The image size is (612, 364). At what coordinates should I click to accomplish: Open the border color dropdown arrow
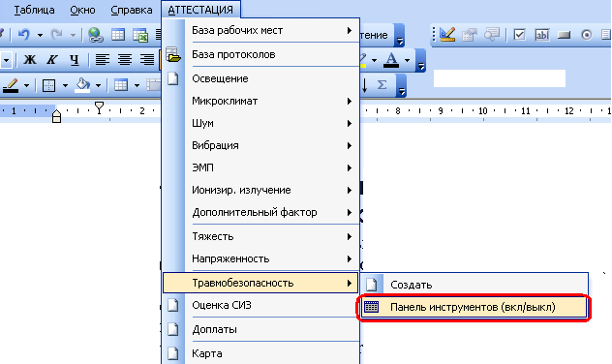coord(26,85)
